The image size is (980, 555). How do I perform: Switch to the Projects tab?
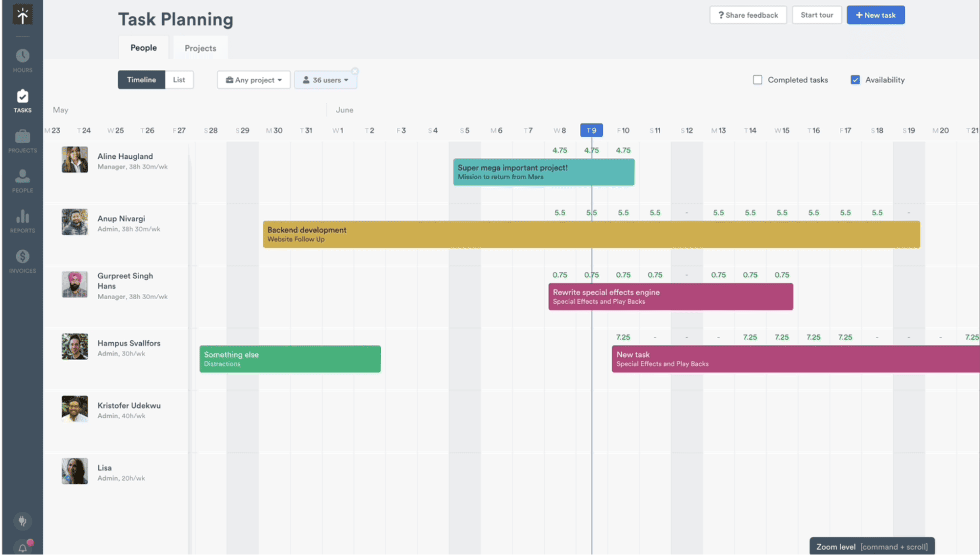coord(200,48)
